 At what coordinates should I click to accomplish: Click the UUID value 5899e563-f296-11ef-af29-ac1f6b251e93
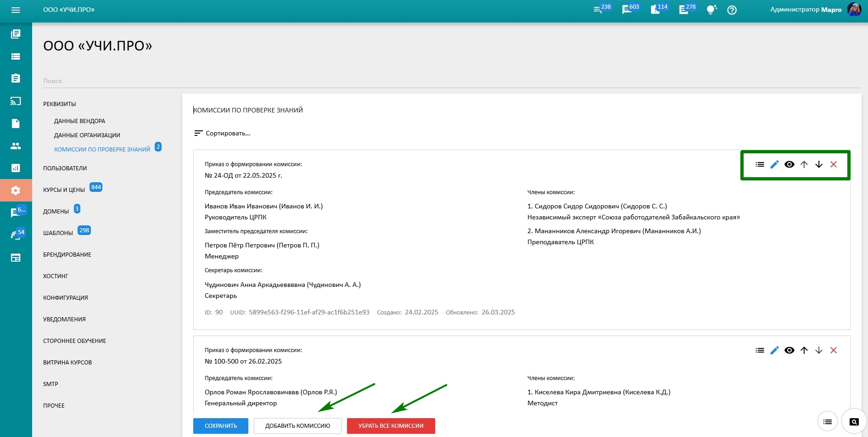pos(309,312)
